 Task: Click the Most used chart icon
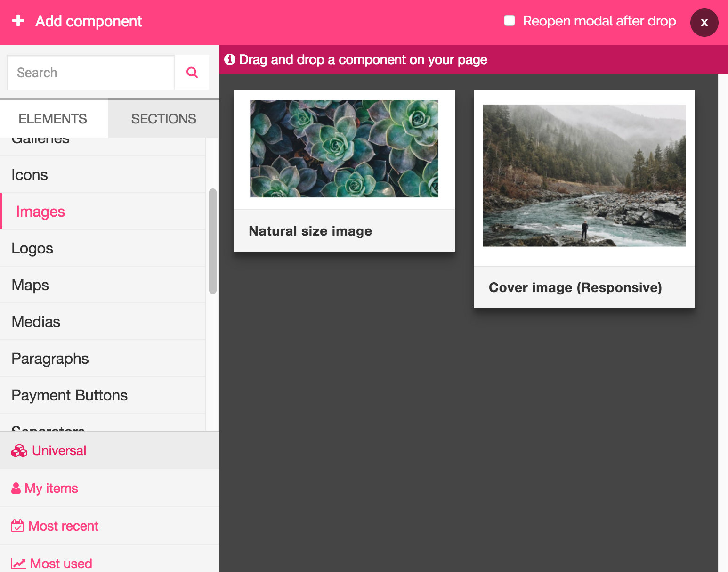pos(19,564)
